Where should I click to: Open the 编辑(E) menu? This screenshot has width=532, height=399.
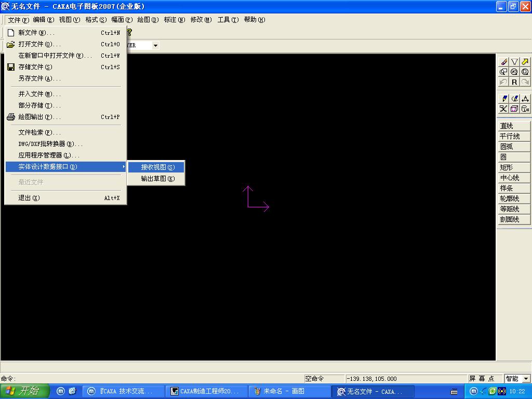[44, 20]
